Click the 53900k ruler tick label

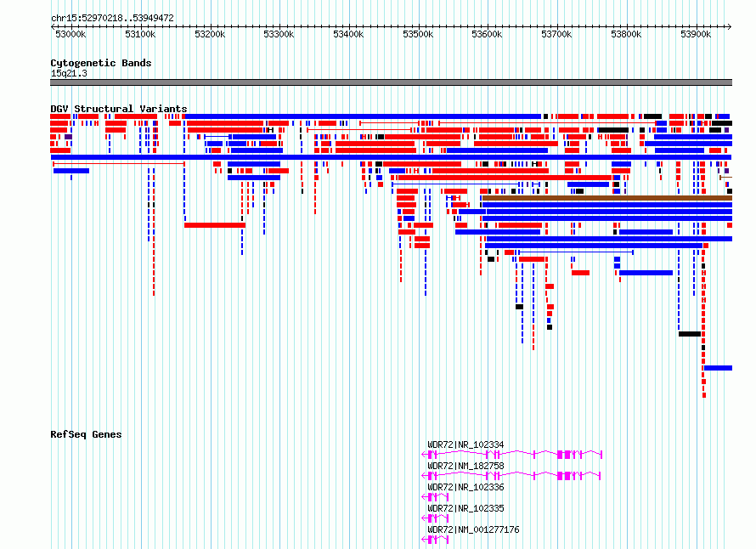[696, 34]
